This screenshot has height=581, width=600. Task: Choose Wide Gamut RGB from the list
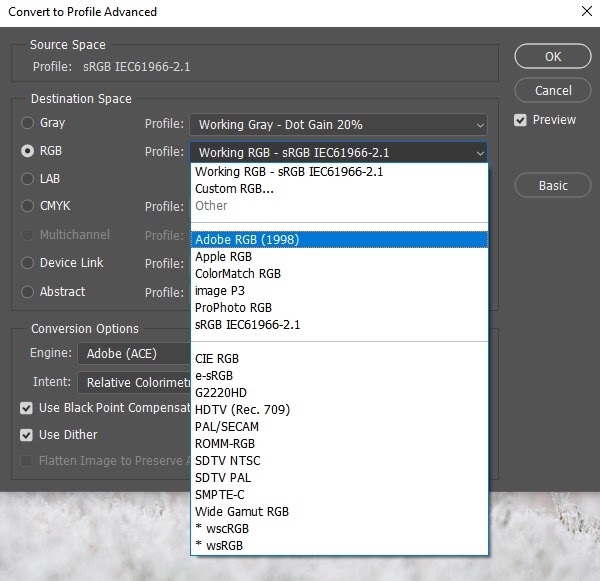click(x=339, y=511)
